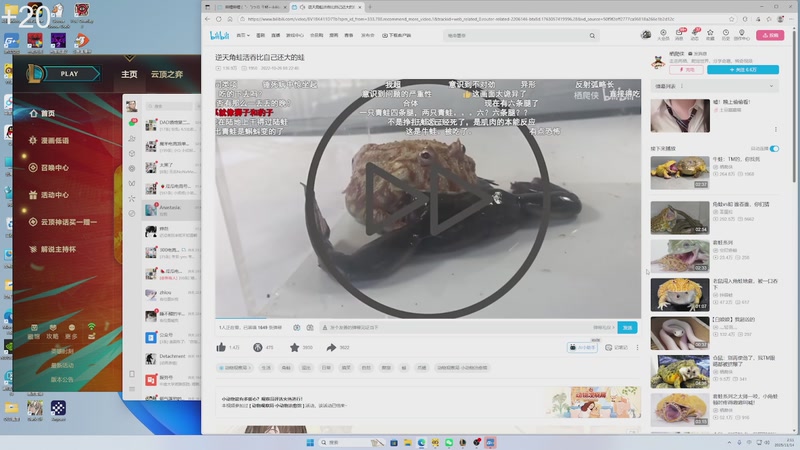
Task: Click the blue 关注 follow button
Action: (x=743, y=69)
